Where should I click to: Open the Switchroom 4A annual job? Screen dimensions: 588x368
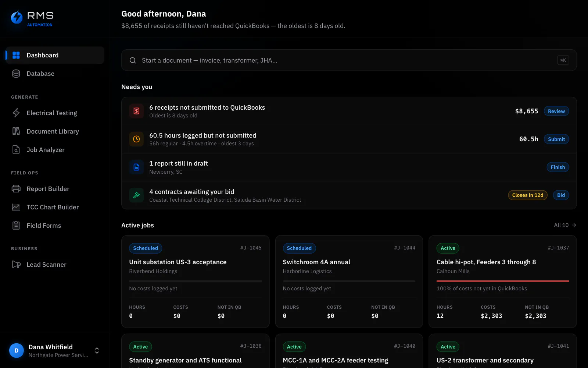point(349,282)
